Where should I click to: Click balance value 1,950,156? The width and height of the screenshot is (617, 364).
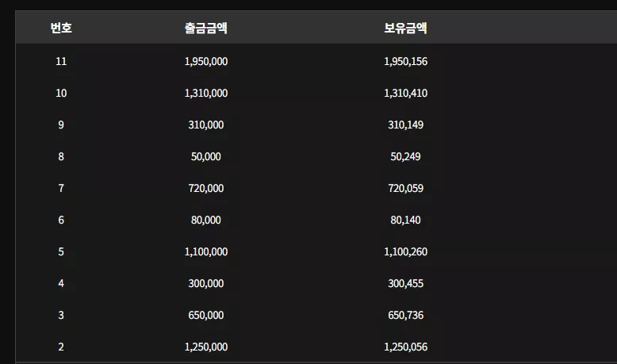coord(405,61)
